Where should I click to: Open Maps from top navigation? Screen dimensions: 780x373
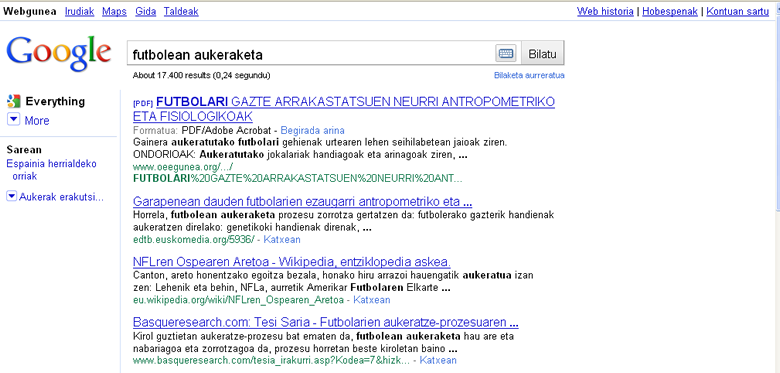[x=114, y=11]
